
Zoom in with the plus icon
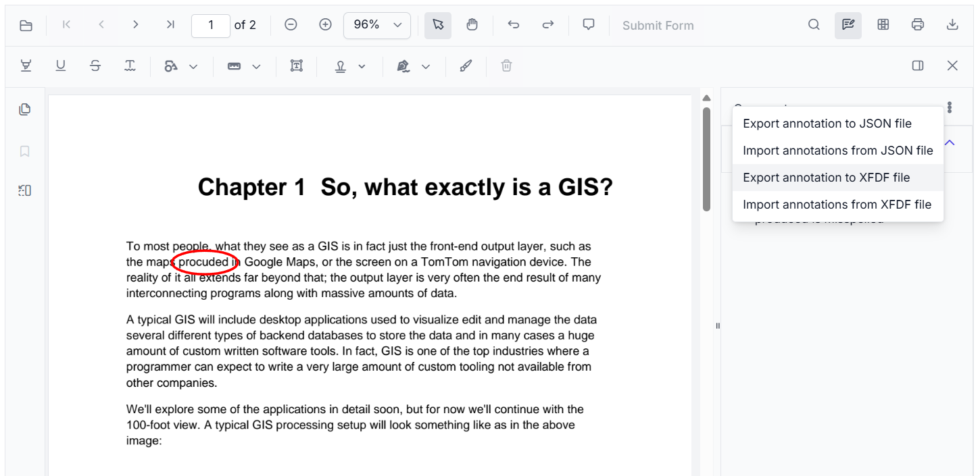point(325,25)
